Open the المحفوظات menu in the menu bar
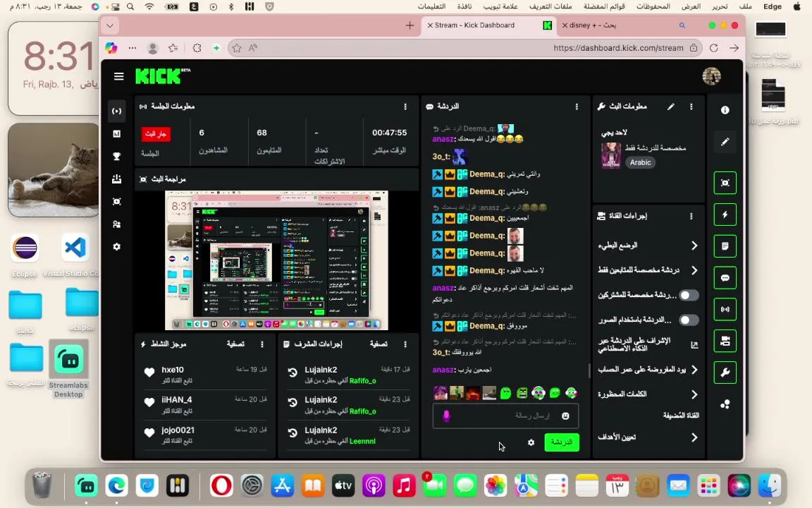The width and height of the screenshot is (812, 508). click(x=653, y=7)
